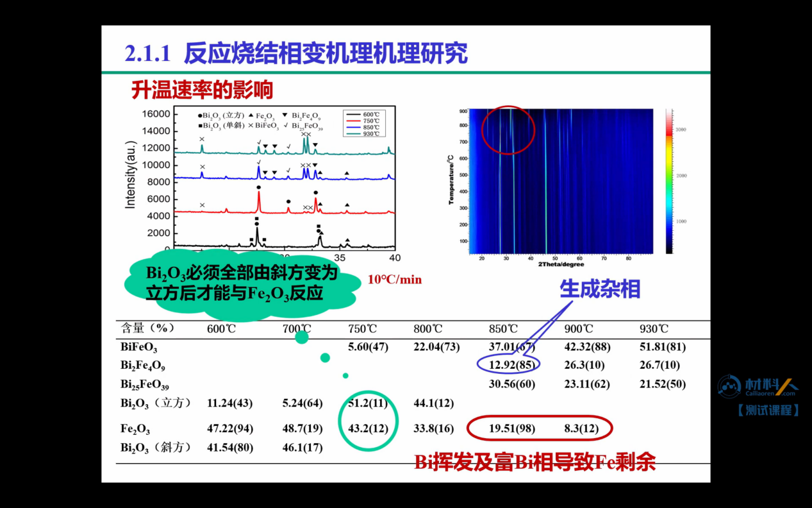Click the table cell "42.32(88)"
This screenshot has width=812, height=508.
coord(587,347)
